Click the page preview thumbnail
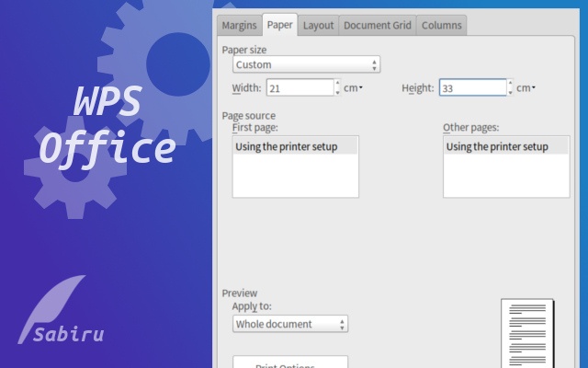This screenshot has width=588, height=368. (527, 333)
